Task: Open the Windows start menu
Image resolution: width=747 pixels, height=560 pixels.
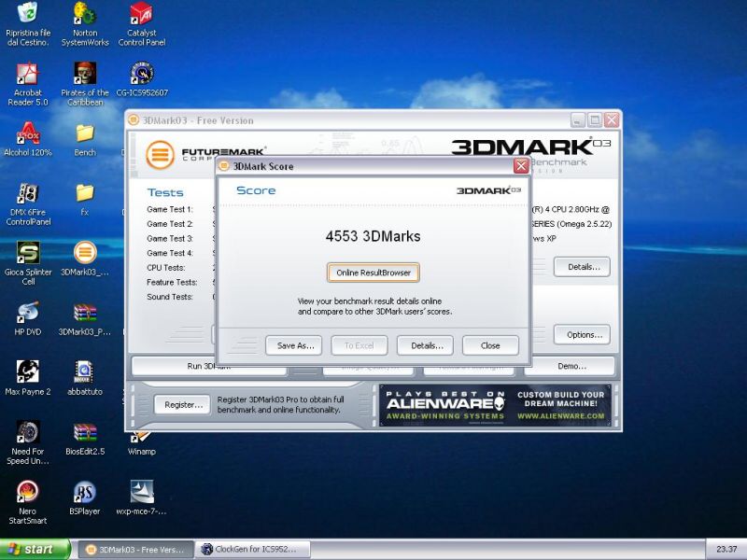Action: 35,549
